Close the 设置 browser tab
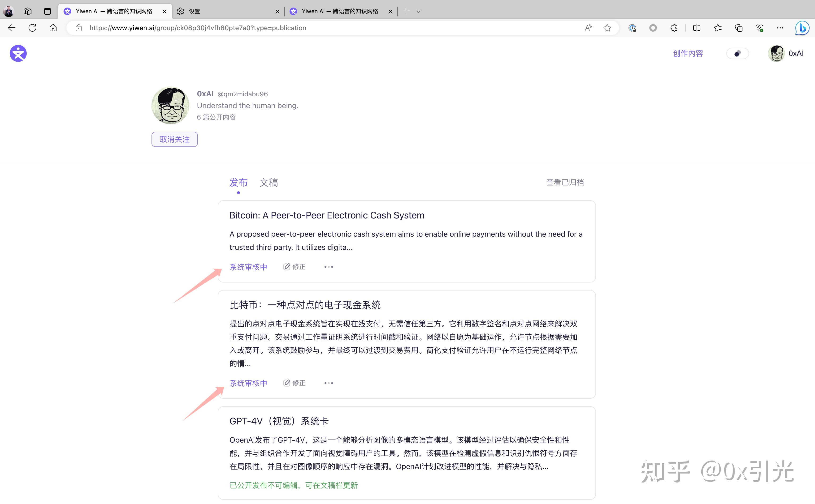The width and height of the screenshot is (815, 504). coord(277,11)
